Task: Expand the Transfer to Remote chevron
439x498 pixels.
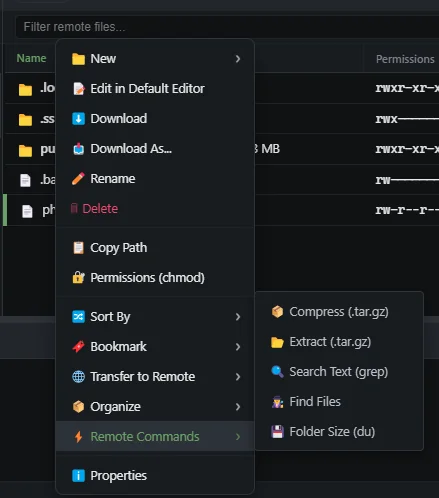Action: point(238,377)
